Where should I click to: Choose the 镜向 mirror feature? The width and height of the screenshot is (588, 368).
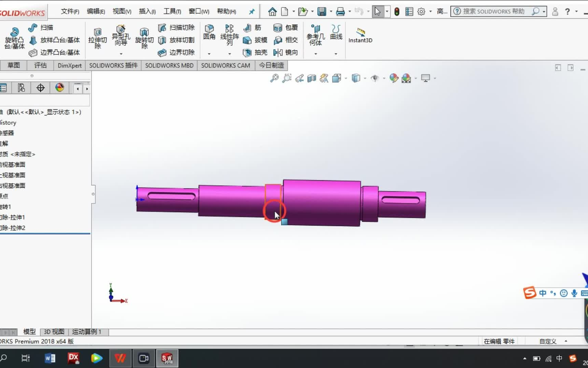tap(285, 52)
